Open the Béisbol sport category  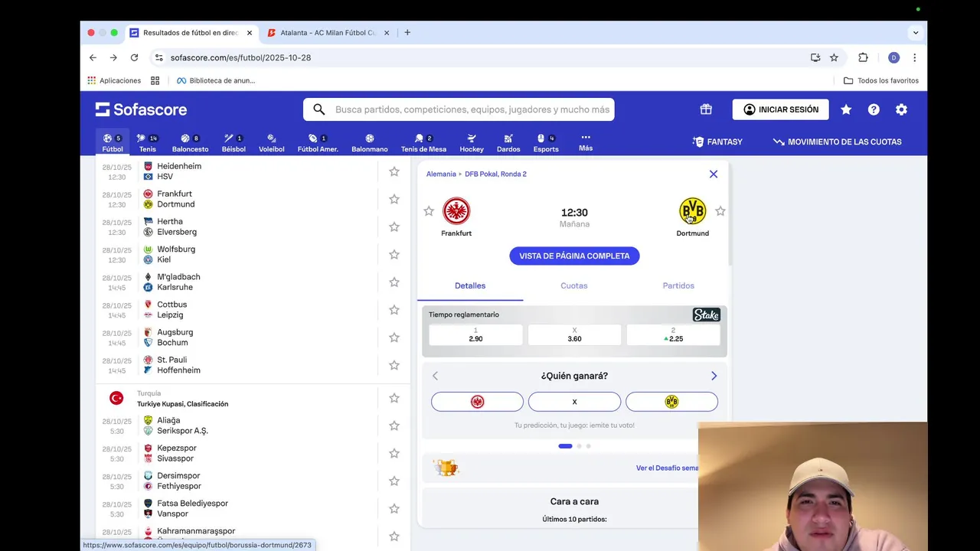[234, 142]
